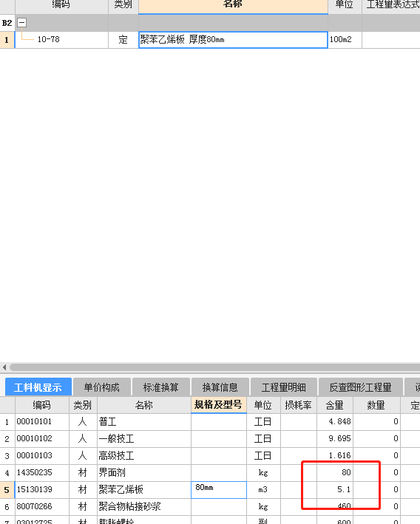Select quota code 10-78 cell
The image size is (420, 524).
pyautogui.click(x=61, y=40)
